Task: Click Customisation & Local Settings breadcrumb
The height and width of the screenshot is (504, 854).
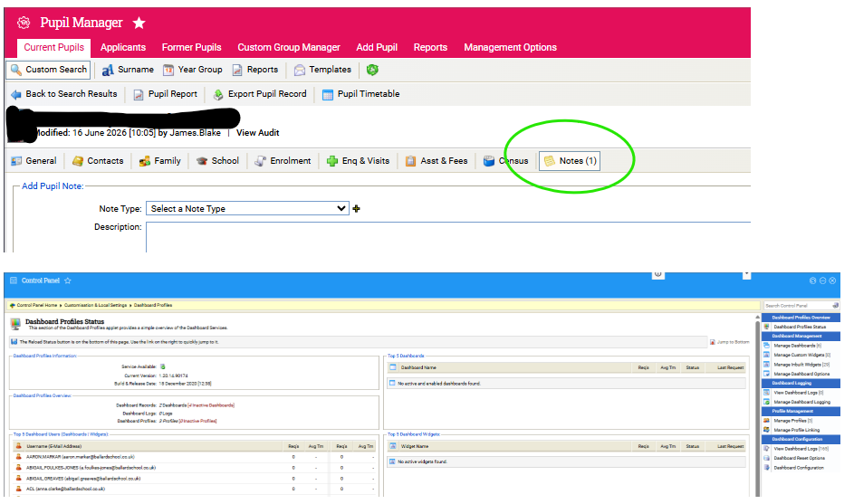Action: click(95, 305)
